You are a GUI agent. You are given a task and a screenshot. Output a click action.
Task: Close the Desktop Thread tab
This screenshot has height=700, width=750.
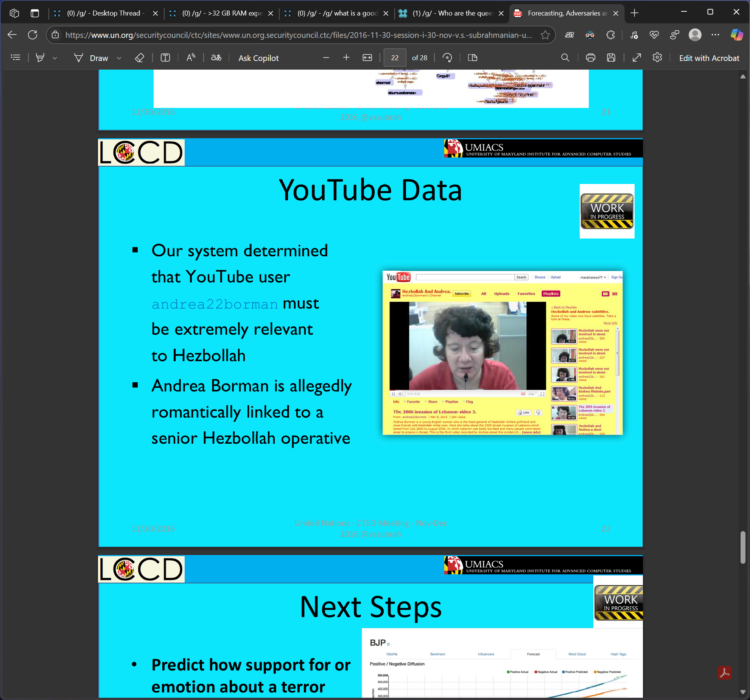(x=155, y=13)
